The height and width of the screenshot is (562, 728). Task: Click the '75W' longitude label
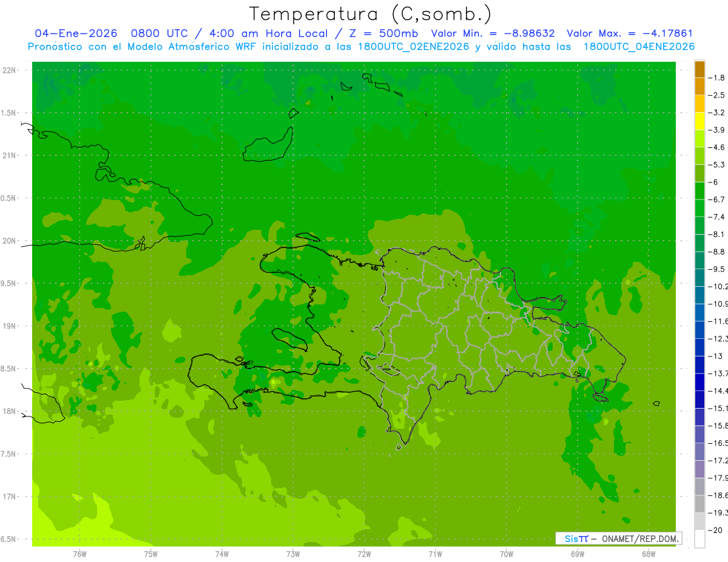pyautogui.click(x=151, y=554)
